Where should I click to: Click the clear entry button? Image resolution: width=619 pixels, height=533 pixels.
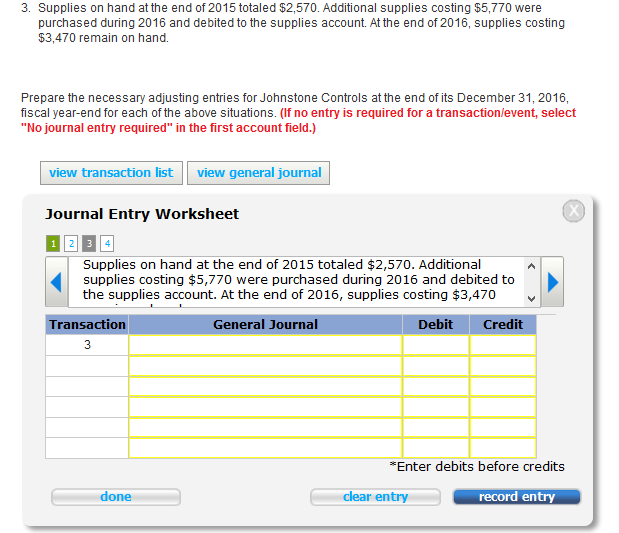tap(375, 497)
